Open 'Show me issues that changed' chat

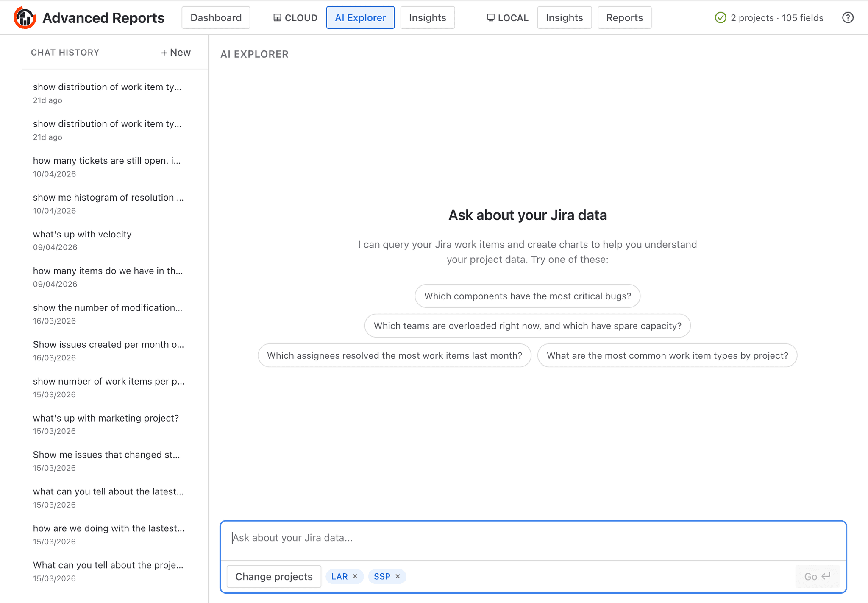(x=108, y=461)
